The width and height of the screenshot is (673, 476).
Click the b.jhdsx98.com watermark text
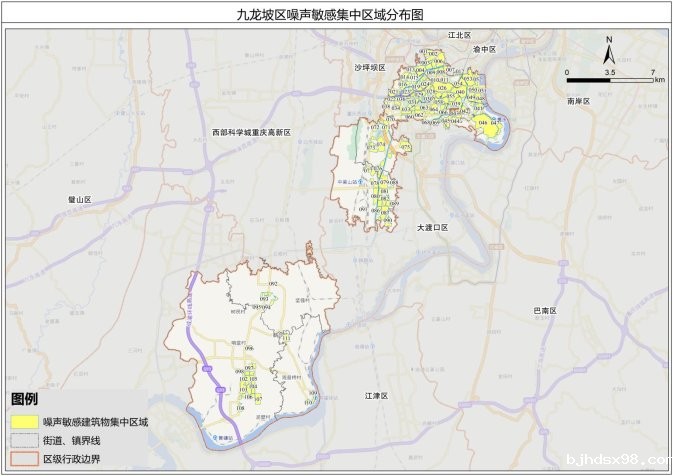[620, 464]
